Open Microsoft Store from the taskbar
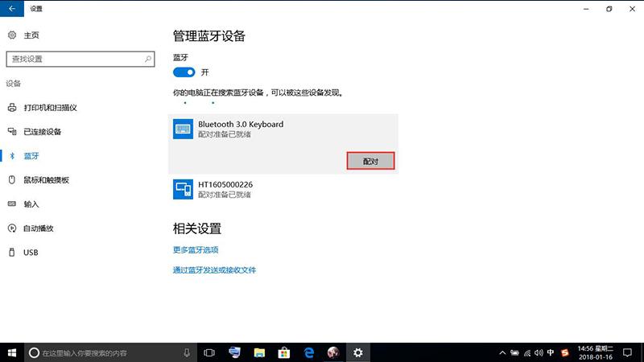The image size is (644, 362). tap(284, 352)
